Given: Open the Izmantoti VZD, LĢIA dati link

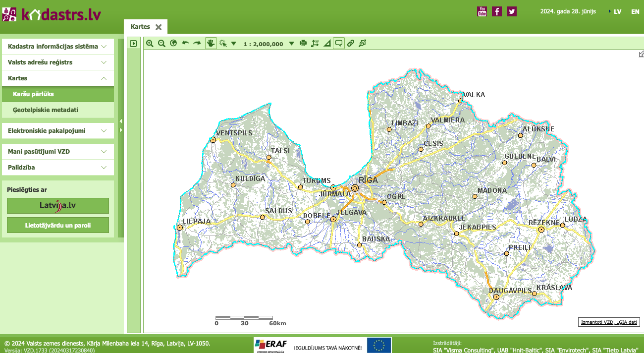Looking at the screenshot, I should [609, 322].
